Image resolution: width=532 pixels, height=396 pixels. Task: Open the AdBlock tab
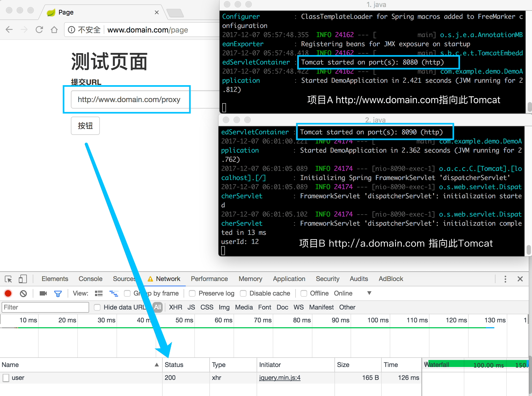pos(391,279)
